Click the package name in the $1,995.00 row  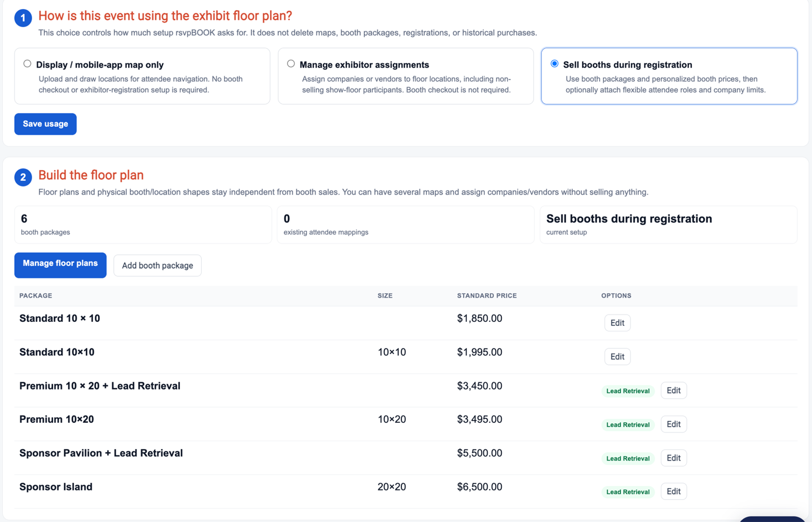point(57,352)
